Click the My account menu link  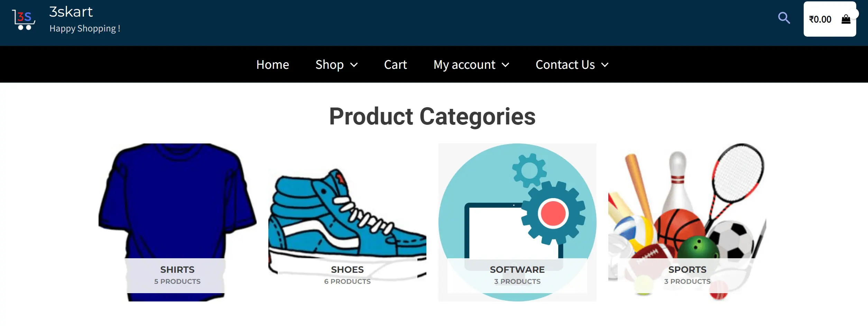(x=464, y=65)
